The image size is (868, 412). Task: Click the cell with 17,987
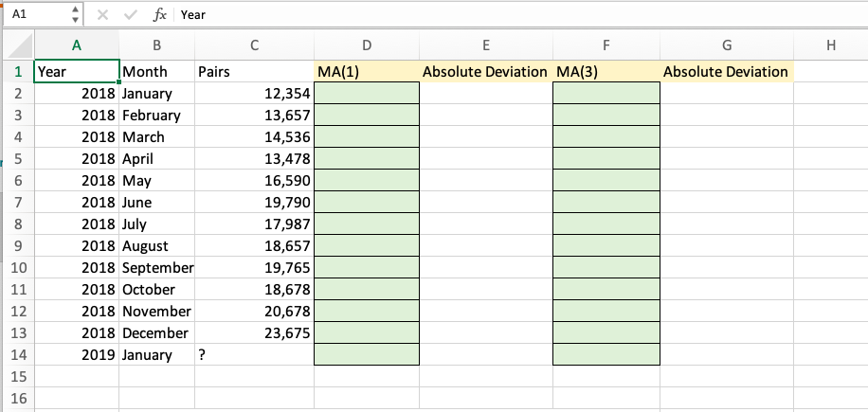click(254, 224)
